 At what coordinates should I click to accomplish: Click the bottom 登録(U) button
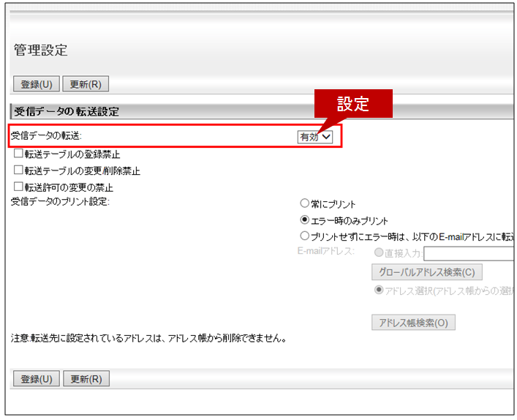pyautogui.click(x=36, y=379)
